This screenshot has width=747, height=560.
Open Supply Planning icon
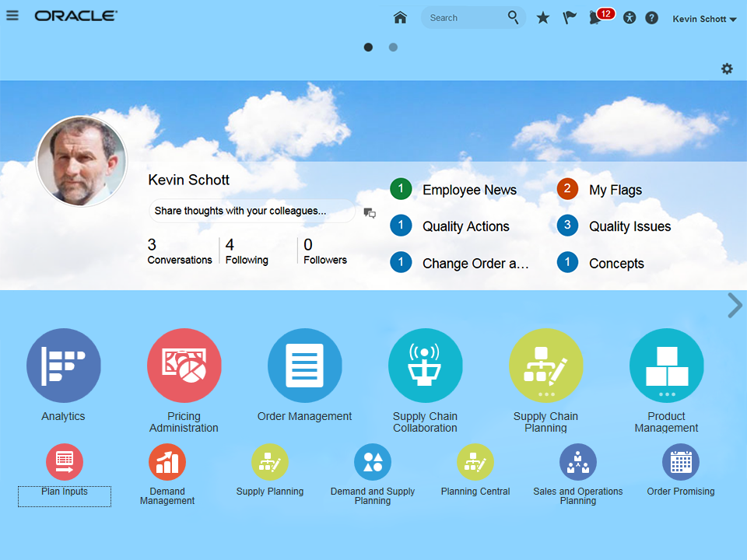(x=270, y=462)
